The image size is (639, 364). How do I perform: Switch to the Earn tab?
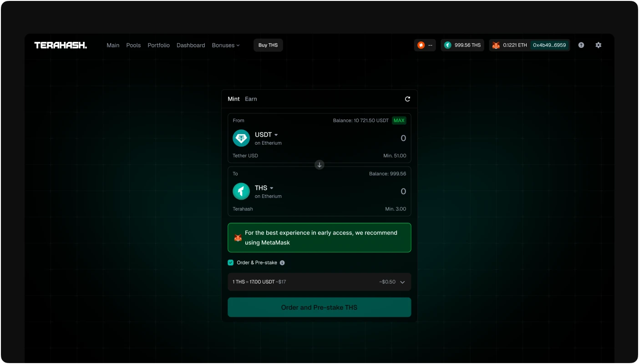click(251, 99)
